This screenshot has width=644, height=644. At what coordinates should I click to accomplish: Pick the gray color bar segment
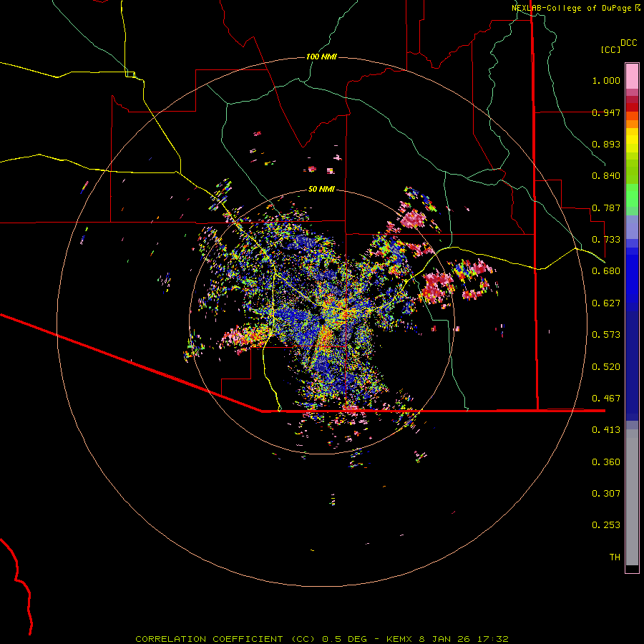[632, 497]
